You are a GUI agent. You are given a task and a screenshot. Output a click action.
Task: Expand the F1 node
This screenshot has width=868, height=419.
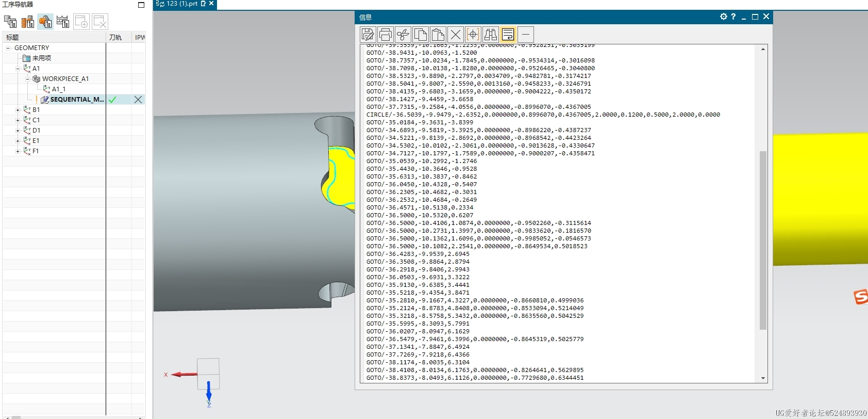(18, 151)
